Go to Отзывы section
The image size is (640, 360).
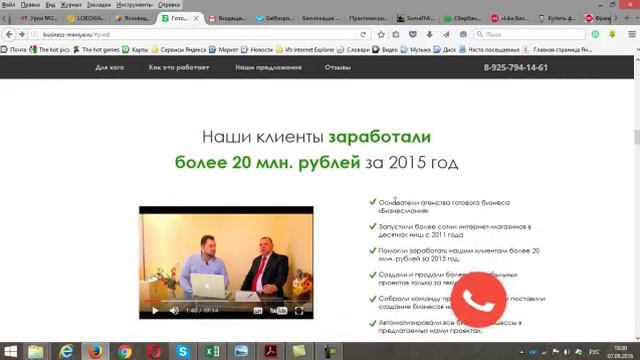pos(338,67)
